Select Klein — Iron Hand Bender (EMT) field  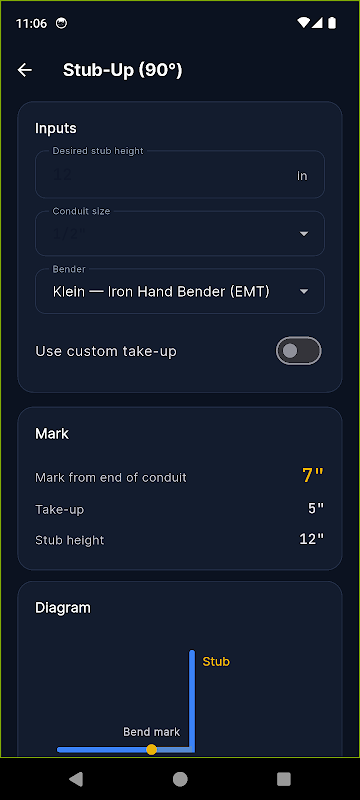pos(179,291)
